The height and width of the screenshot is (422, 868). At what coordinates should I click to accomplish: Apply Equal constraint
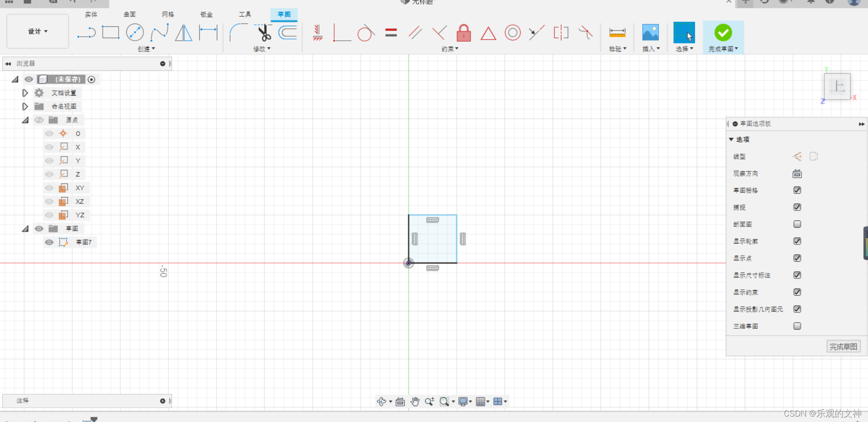point(391,33)
